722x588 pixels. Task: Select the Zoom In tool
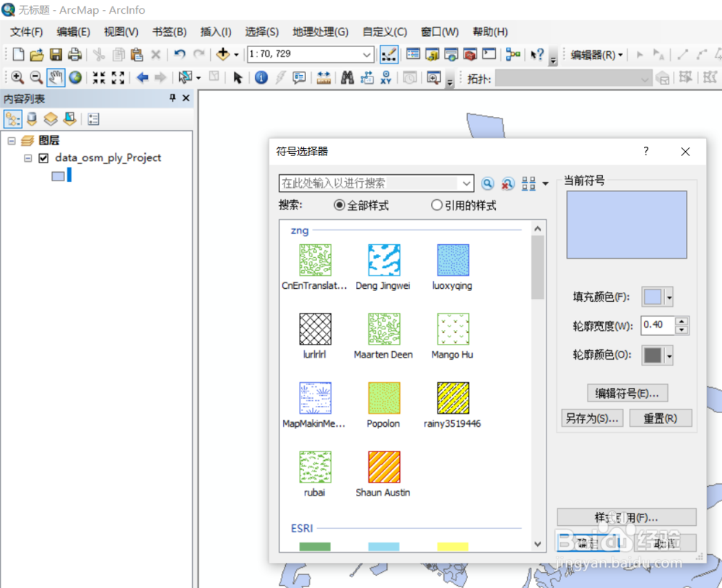(x=17, y=77)
